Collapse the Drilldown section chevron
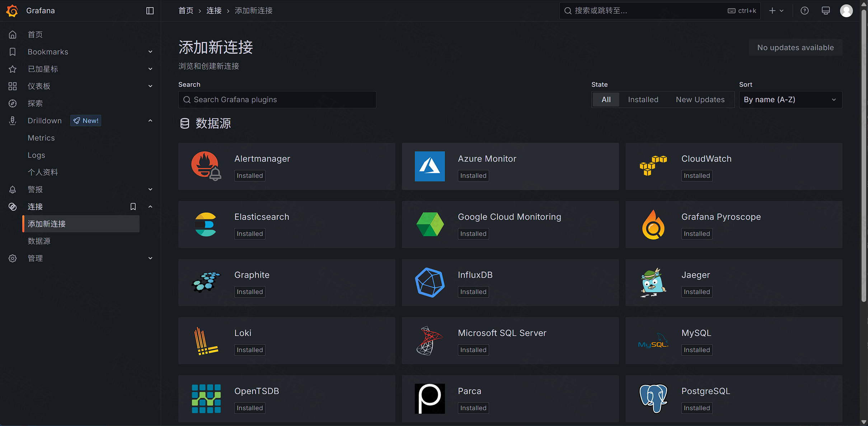868x426 pixels. point(150,120)
